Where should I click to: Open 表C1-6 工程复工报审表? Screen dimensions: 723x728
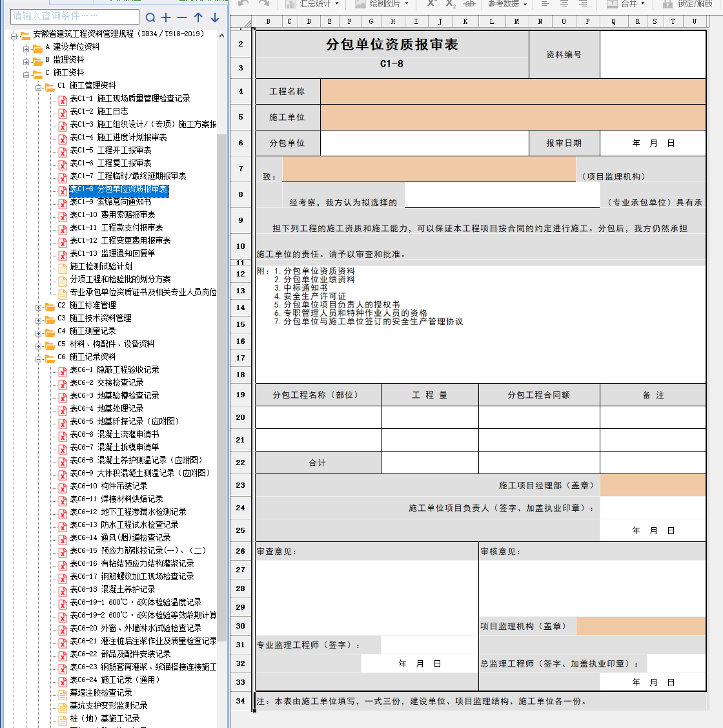110,163
